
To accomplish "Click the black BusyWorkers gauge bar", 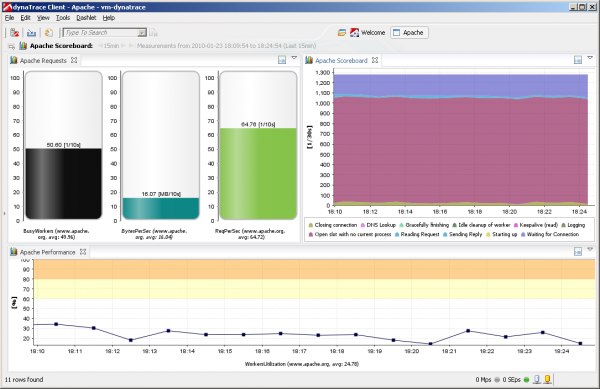I will (x=64, y=184).
